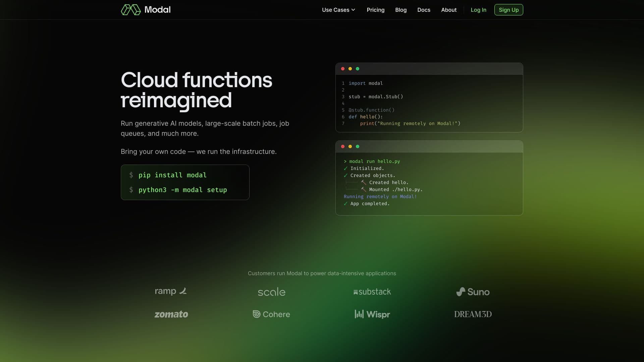Click the green dot on the code editor window

(x=358, y=68)
